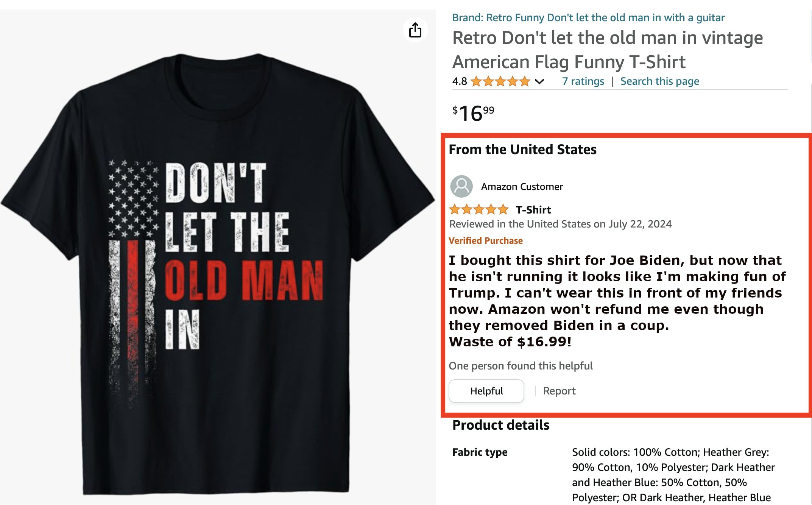The image size is (812, 505).
Task: Click the July 22, 2024 review date line
Action: point(560,224)
